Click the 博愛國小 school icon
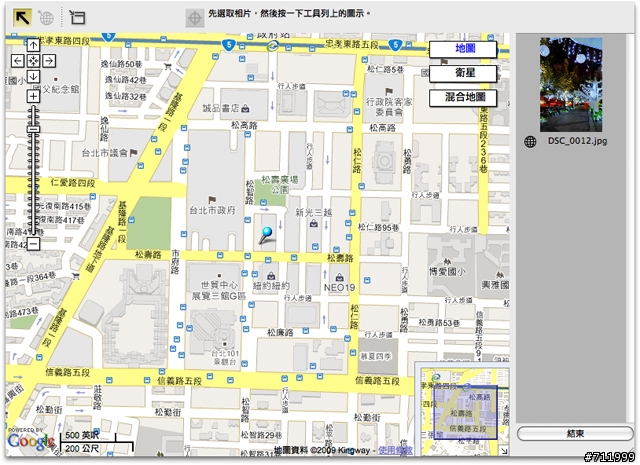This screenshot has height=465, width=640. 447,261
